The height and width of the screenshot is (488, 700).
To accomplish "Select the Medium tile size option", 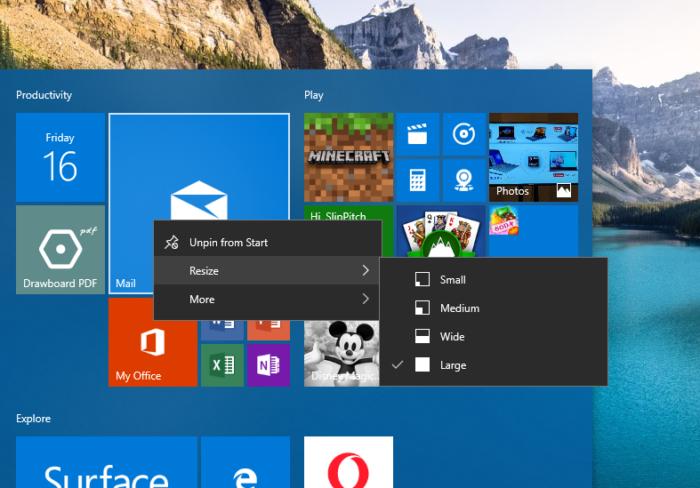I will point(459,308).
